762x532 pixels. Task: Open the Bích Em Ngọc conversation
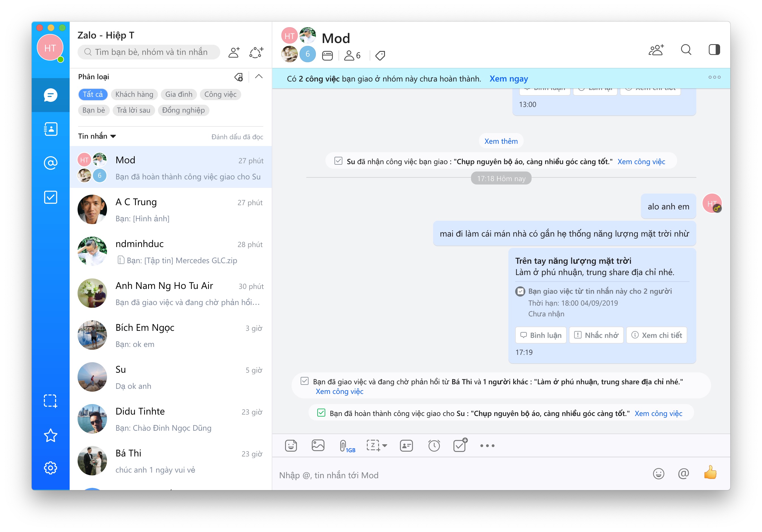(x=171, y=335)
